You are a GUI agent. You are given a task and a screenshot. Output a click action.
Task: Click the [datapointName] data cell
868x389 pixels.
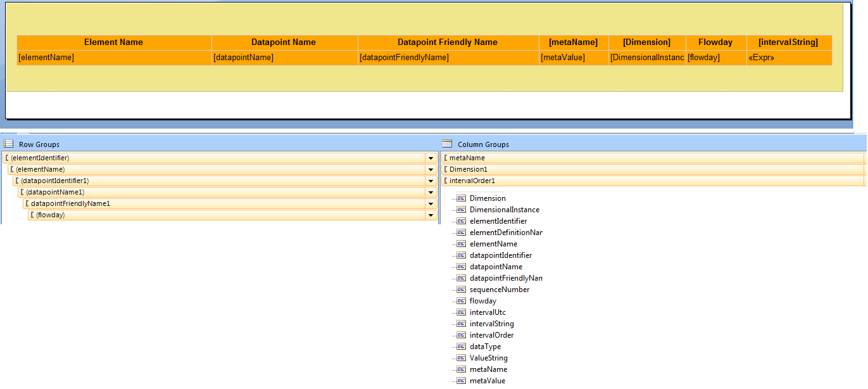[x=284, y=58]
